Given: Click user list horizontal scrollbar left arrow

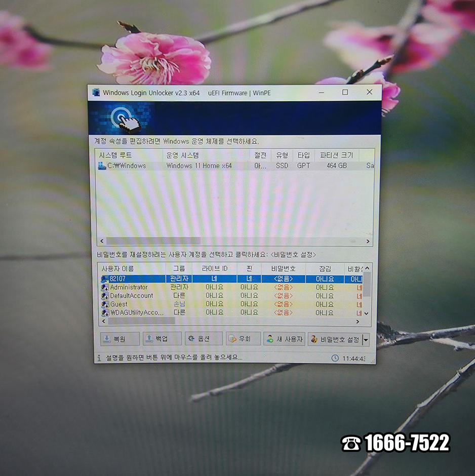Looking at the screenshot, I should pos(104,321).
